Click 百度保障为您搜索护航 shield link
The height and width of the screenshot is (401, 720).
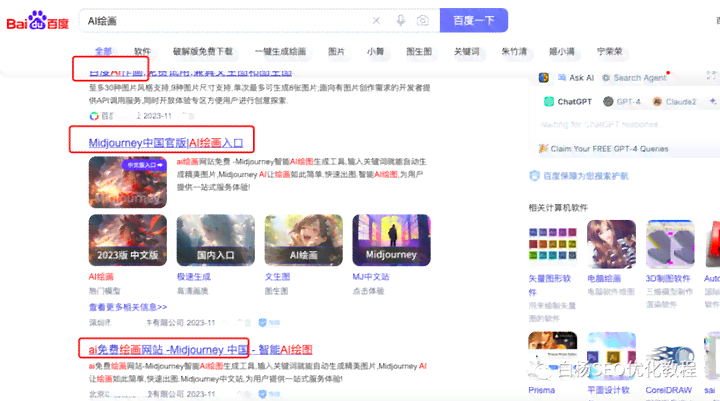point(579,176)
